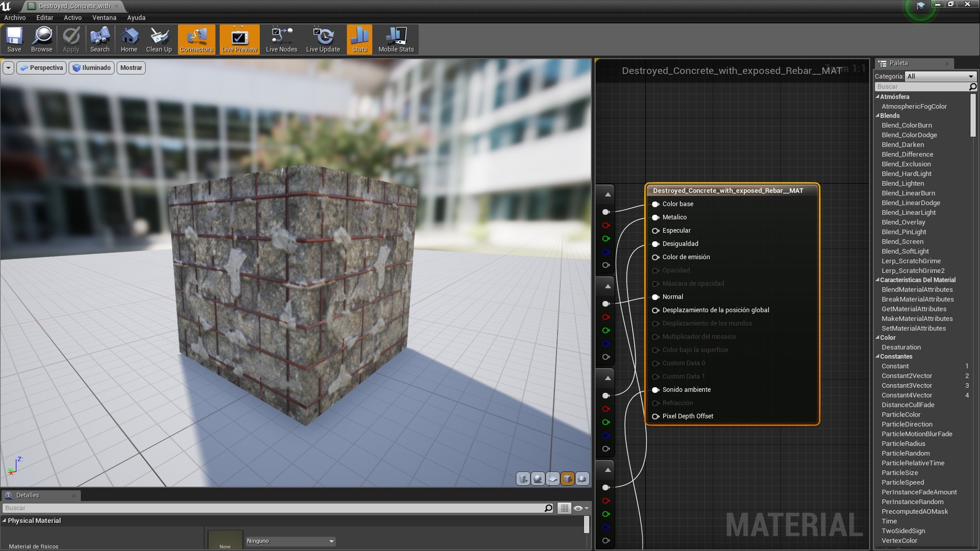The image size is (980, 551).
Task: Toggle the Live Preview button
Action: point(239,40)
